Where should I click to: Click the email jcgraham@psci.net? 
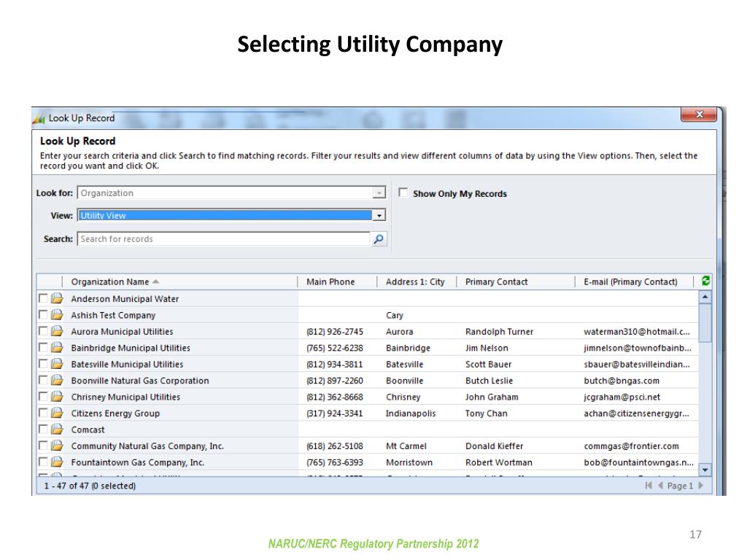[x=622, y=397]
